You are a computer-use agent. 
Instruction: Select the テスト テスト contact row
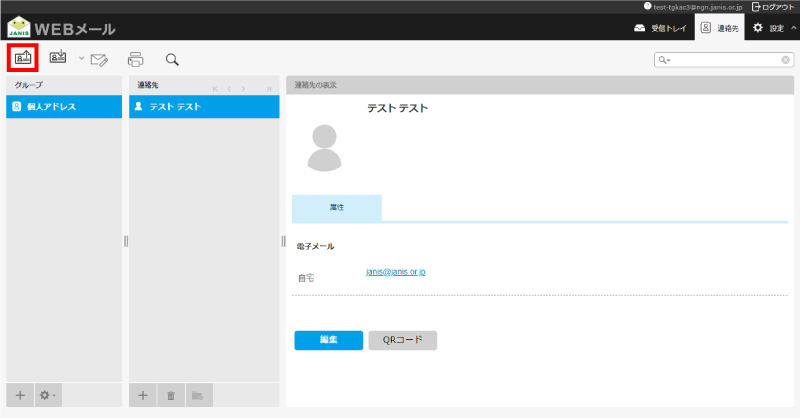(x=204, y=107)
